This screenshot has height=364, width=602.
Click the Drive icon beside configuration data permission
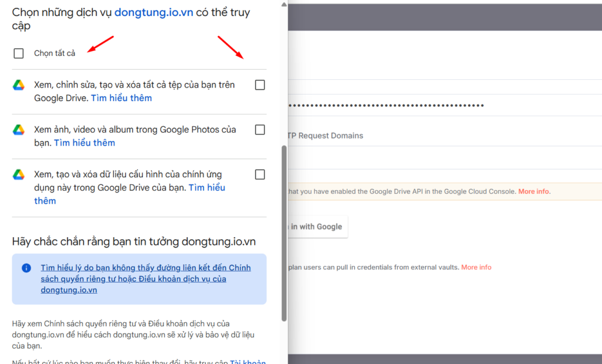pyautogui.click(x=18, y=174)
